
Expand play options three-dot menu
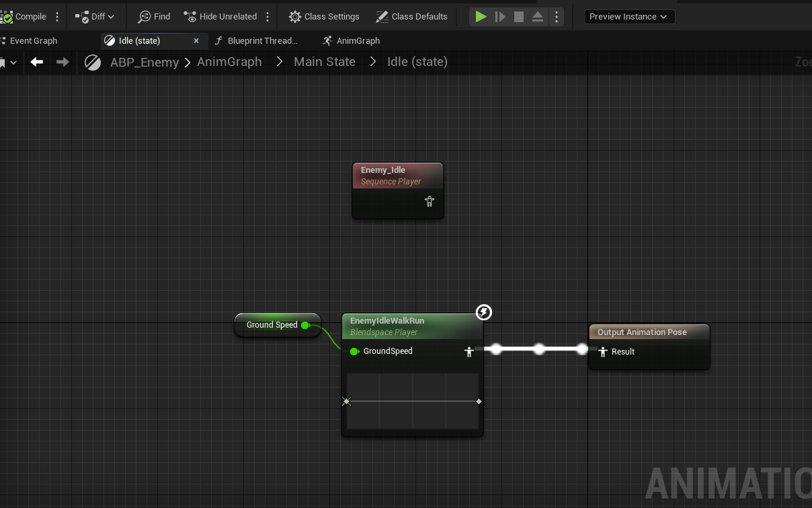[557, 17]
